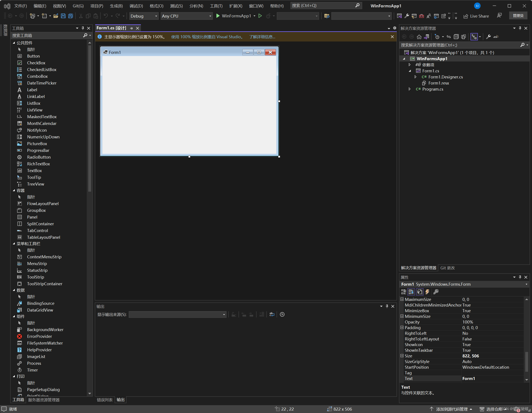Toggle Sync with Active Document in Solution Explorer
The height and width of the screenshot is (413, 532).
point(449,37)
